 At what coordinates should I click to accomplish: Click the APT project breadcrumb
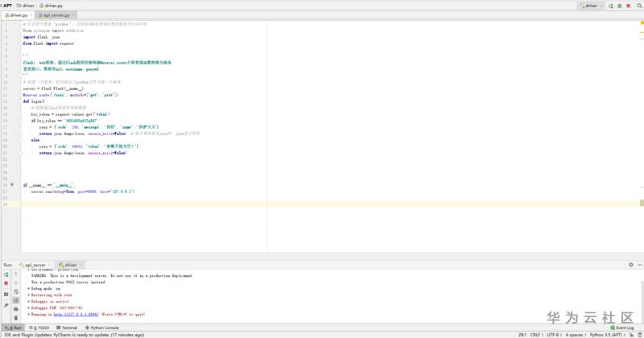(x=7, y=6)
